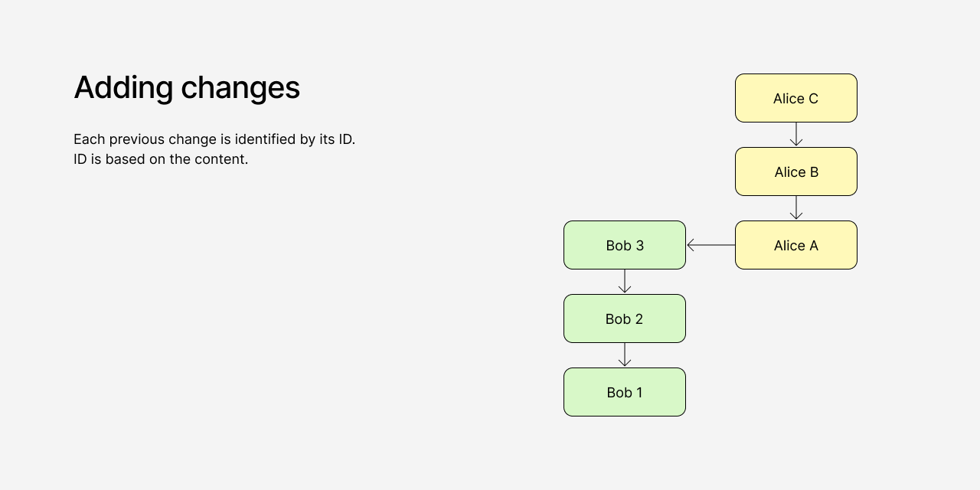980x490 pixels.
Task: Click the 'Alice C' label text
Action: coord(795,99)
